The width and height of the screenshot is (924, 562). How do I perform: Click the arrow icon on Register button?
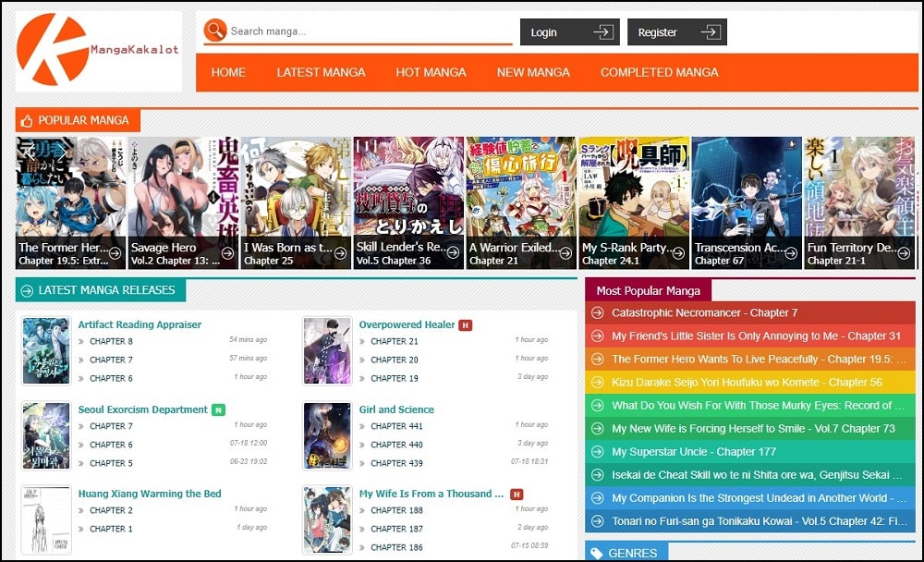pos(710,31)
